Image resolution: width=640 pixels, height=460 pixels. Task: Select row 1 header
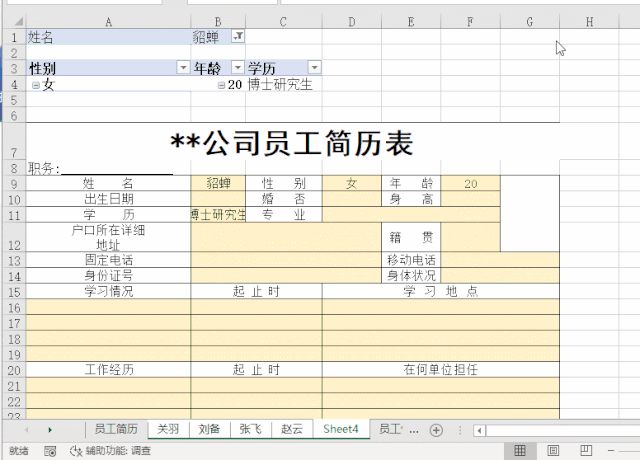click(x=14, y=37)
